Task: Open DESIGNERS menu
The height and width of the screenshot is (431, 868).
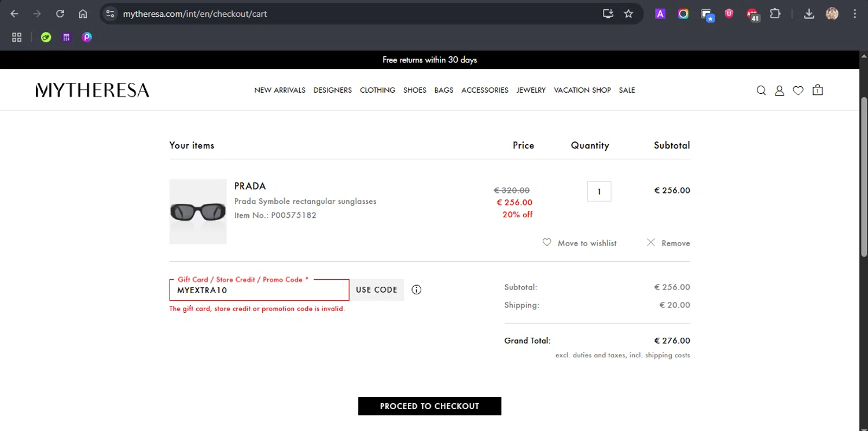Action: 333,90
